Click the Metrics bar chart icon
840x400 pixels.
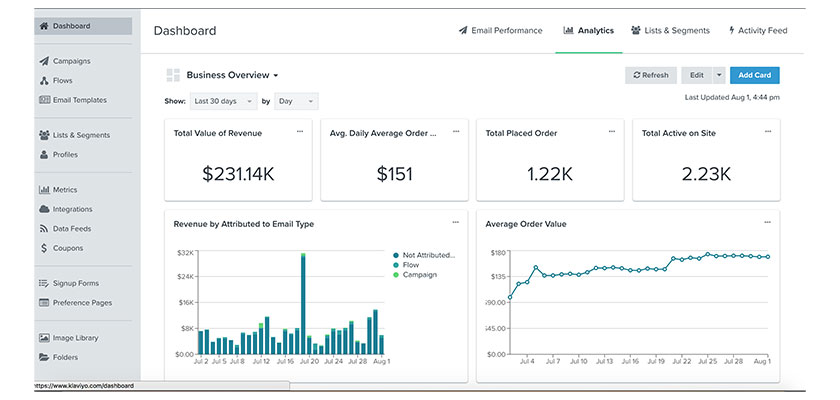(44, 190)
